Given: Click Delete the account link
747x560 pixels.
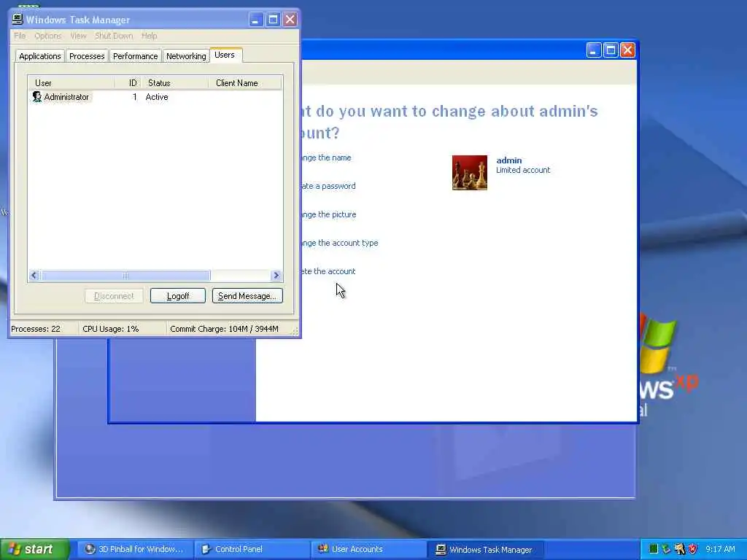Looking at the screenshot, I should point(329,271).
